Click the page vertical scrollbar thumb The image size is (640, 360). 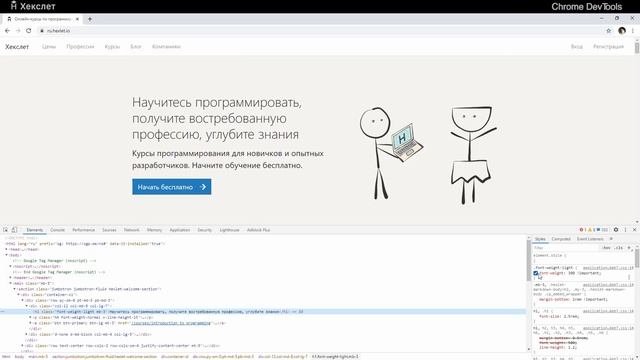(637, 47)
